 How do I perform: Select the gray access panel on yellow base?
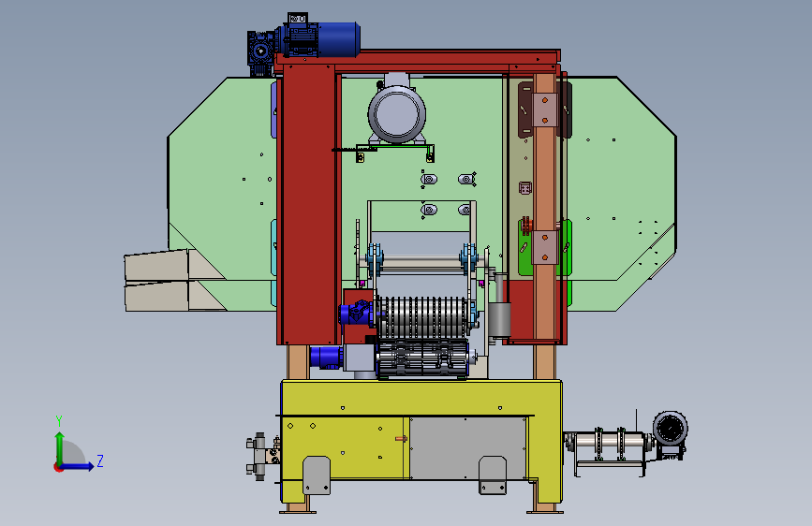[x=467, y=447]
